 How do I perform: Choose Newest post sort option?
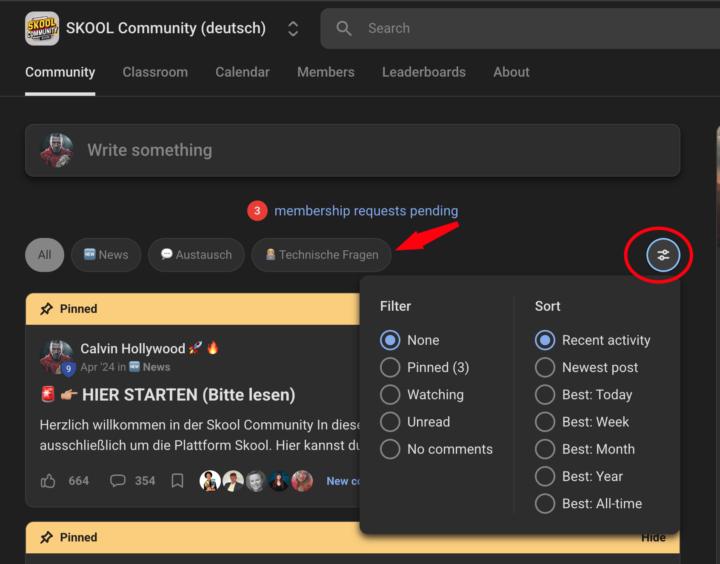coord(545,367)
